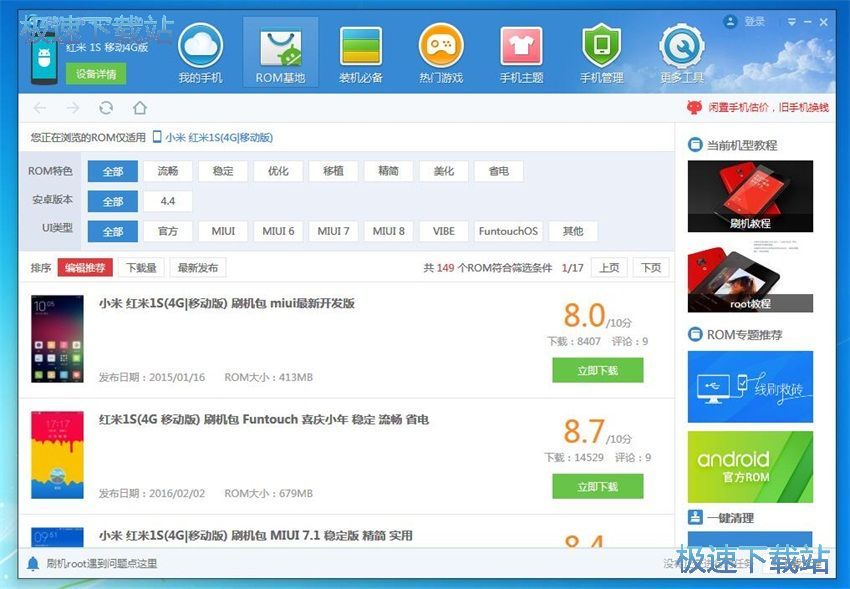Select 全部 in ROM特色 row
The width and height of the screenshot is (850, 589).
[x=113, y=171]
